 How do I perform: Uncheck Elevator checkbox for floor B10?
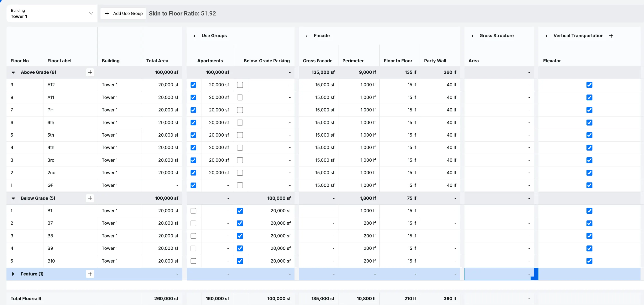click(589, 261)
